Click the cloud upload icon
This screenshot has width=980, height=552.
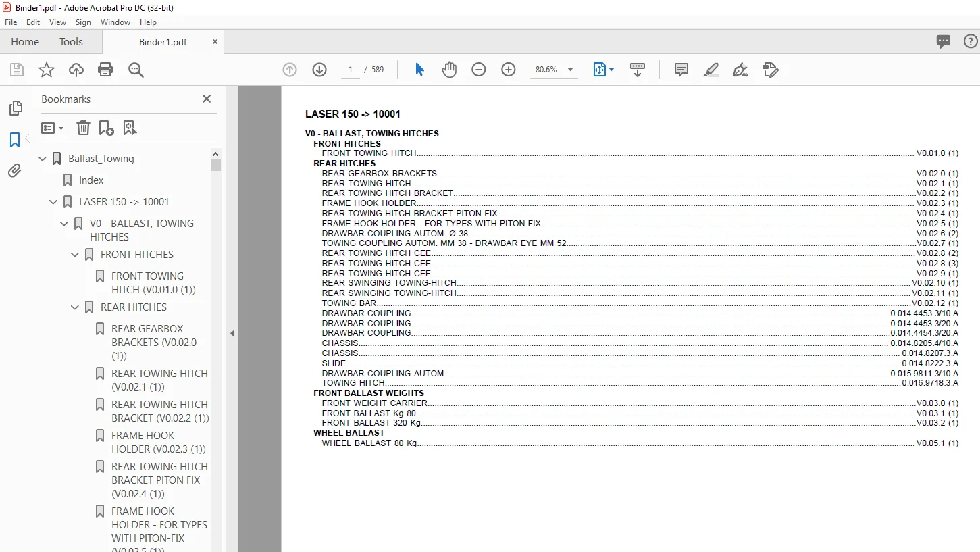[x=76, y=70]
